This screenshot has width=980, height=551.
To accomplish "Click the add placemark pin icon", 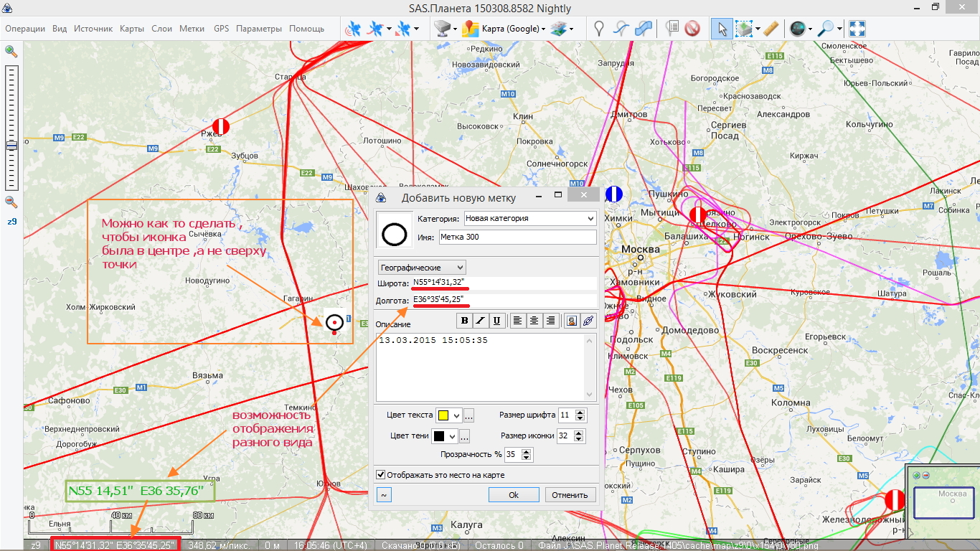I will tap(599, 29).
